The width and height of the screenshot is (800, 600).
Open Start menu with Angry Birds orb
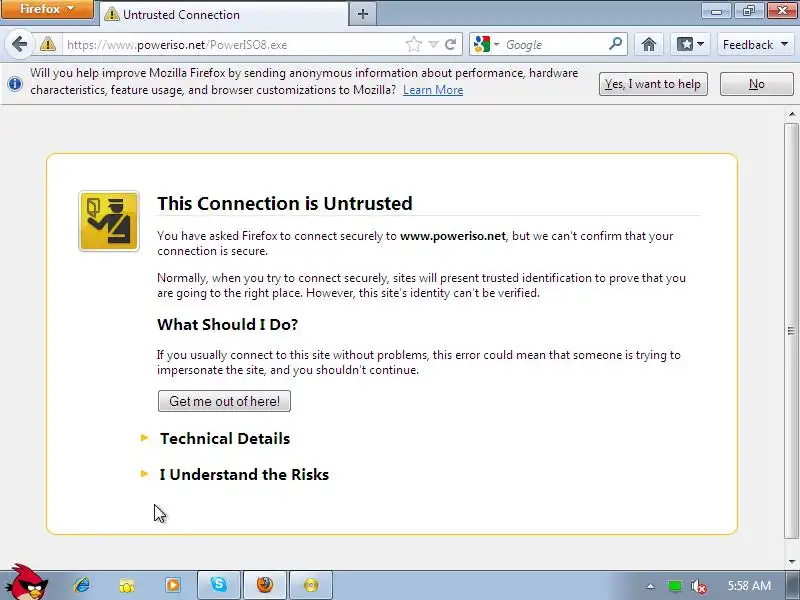tap(28, 582)
